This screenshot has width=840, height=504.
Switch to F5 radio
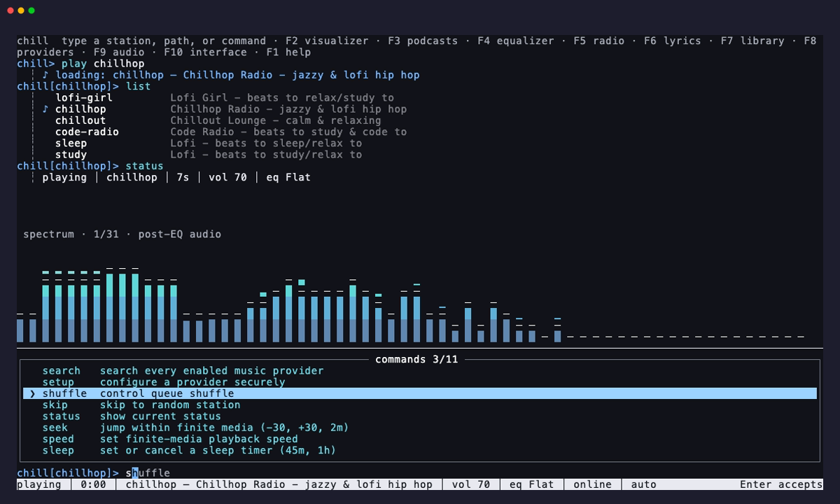(598, 41)
